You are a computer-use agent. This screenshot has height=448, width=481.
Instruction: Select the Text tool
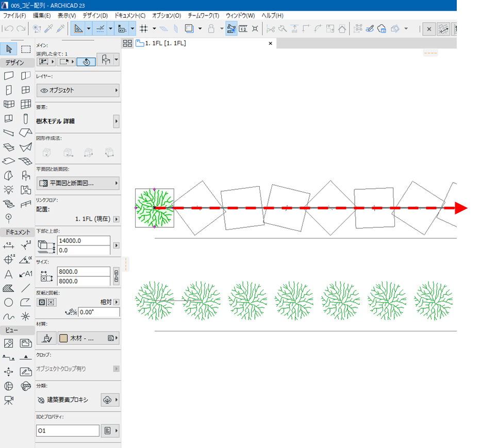[9, 274]
